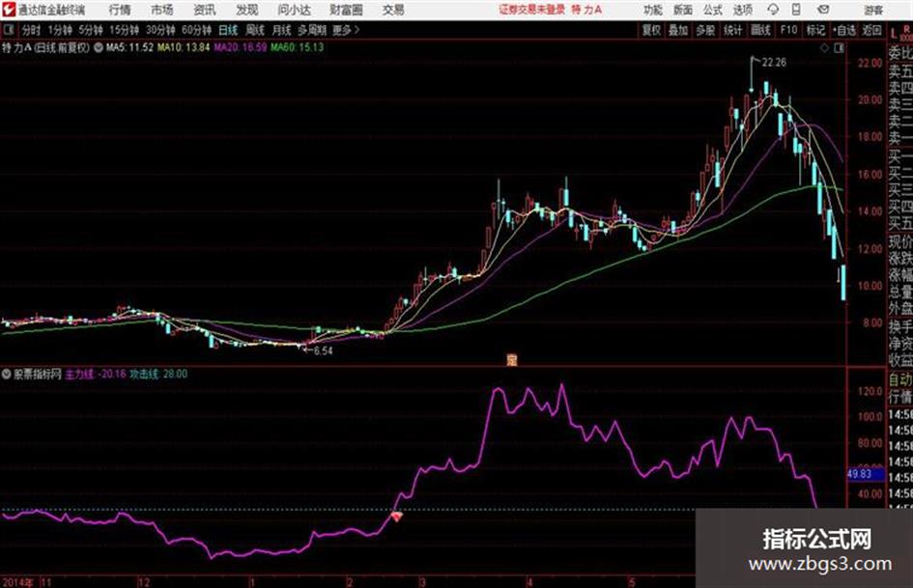Click the MA60: 15.13 value label

pyautogui.click(x=297, y=47)
